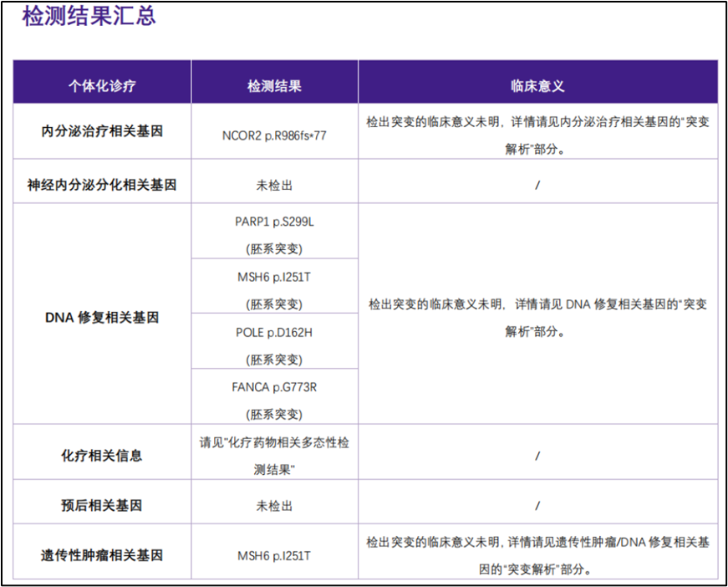This screenshot has width=728, height=587.
Task: Click the 检测结果汇总 page title
Action: (88, 15)
